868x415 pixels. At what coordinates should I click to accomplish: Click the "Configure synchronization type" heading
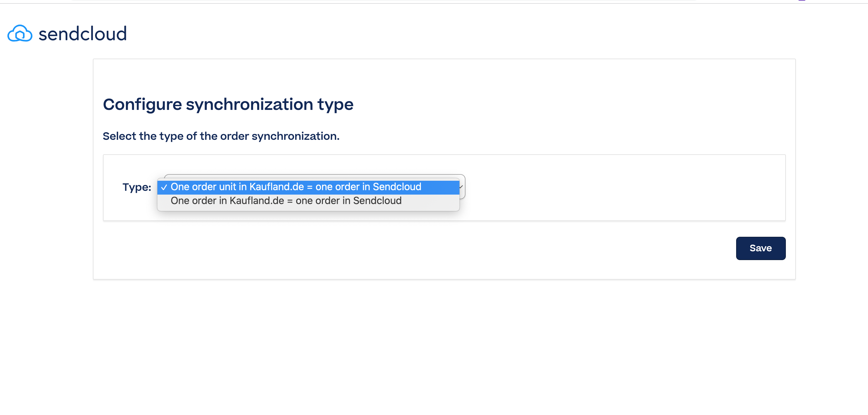(228, 104)
